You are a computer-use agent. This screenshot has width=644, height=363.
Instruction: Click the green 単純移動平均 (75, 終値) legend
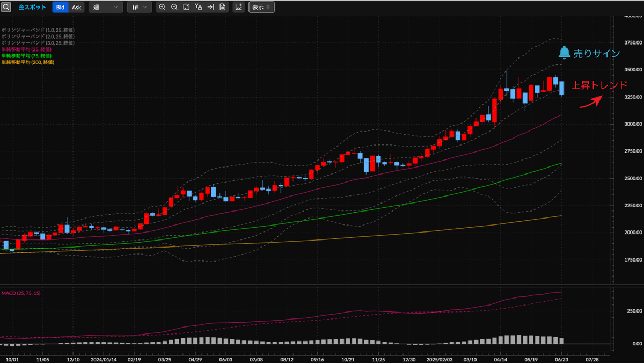(x=26, y=56)
